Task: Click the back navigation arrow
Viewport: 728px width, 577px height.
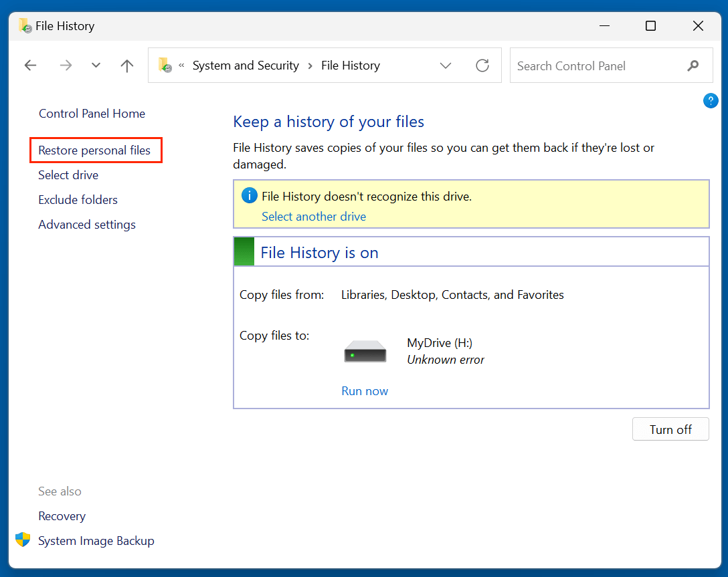Action: coord(30,65)
